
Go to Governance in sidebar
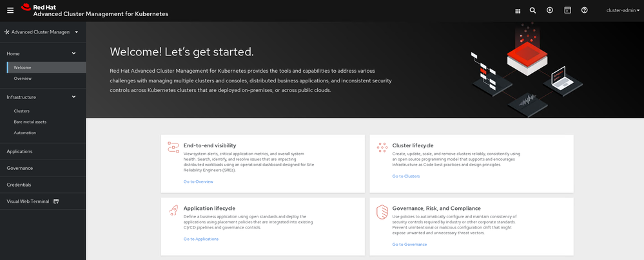pyautogui.click(x=43, y=168)
